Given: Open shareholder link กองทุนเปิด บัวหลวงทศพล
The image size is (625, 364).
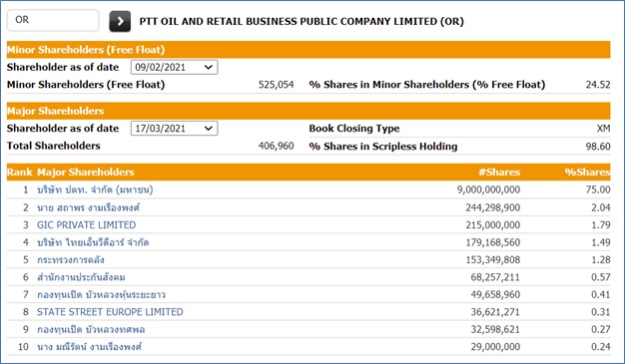Looking at the screenshot, I should 91,329.
